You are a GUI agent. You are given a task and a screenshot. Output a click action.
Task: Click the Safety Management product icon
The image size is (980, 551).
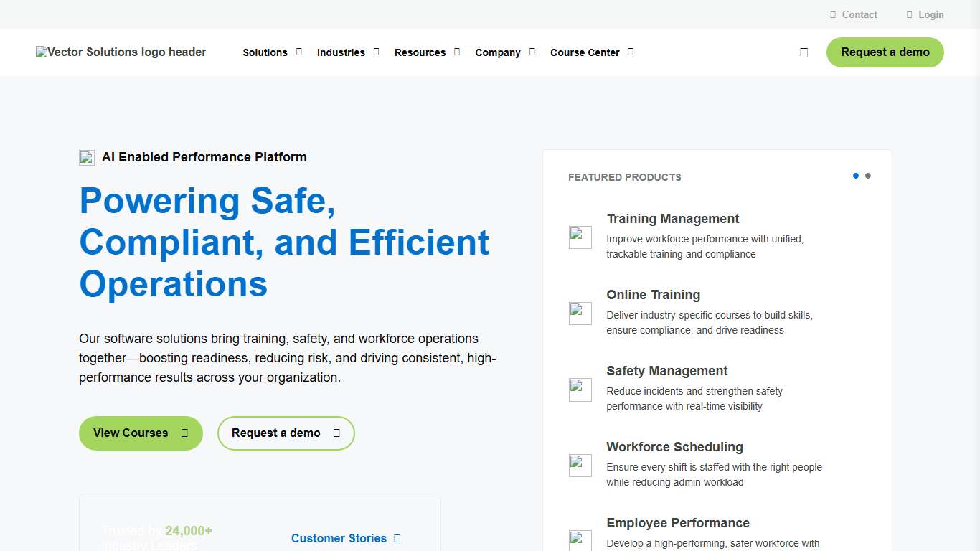(x=580, y=389)
